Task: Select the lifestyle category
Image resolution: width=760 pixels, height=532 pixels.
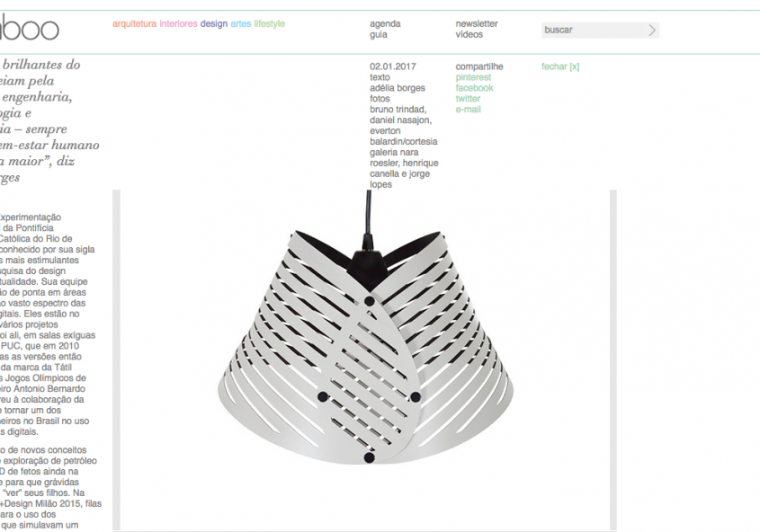Action: coord(270,23)
